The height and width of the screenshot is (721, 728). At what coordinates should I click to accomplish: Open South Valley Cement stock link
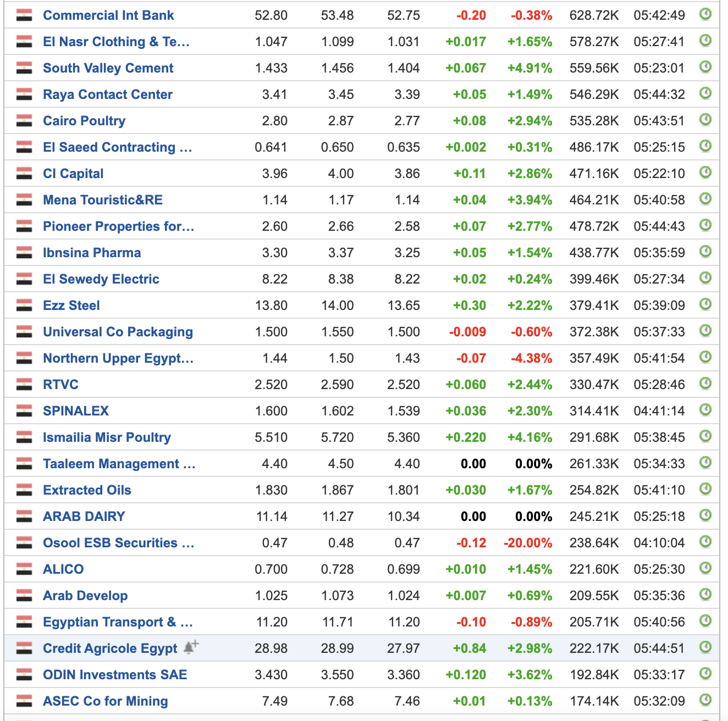(x=108, y=68)
